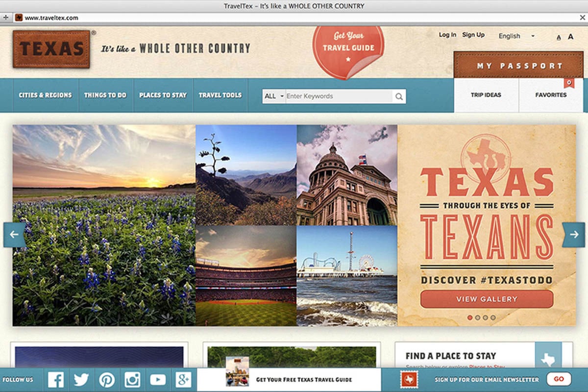Open Things To Do menu
The image size is (588, 392).
[105, 95]
